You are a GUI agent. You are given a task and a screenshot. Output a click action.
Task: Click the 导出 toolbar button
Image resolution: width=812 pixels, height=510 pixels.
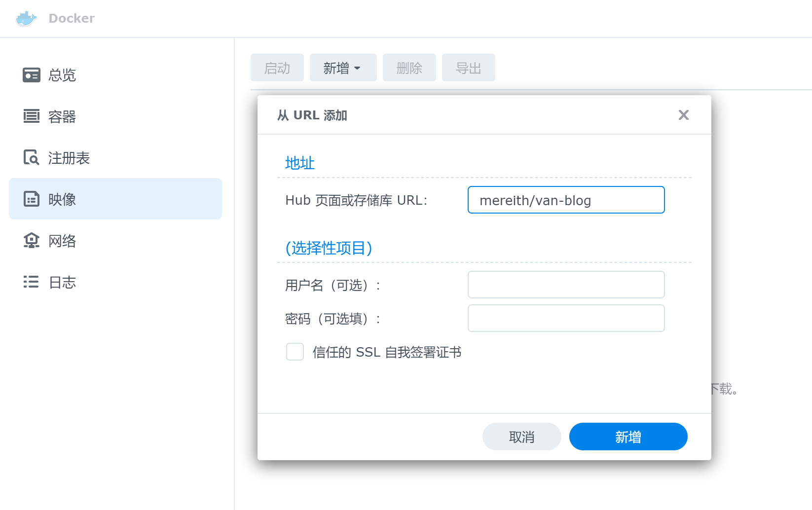(x=469, y=68)
